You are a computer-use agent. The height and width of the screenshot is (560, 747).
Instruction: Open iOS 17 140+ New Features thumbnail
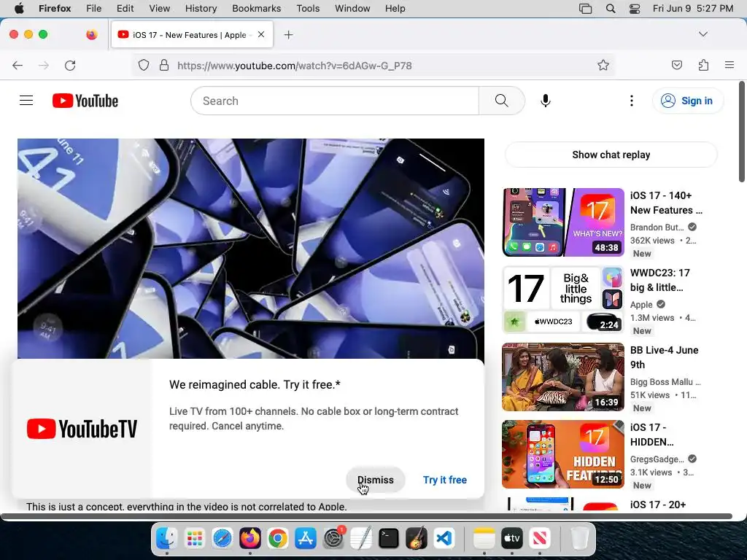563,222
